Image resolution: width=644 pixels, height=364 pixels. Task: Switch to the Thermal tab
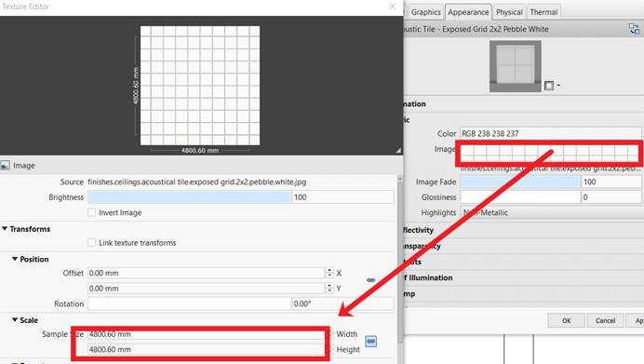click(543, 12)
